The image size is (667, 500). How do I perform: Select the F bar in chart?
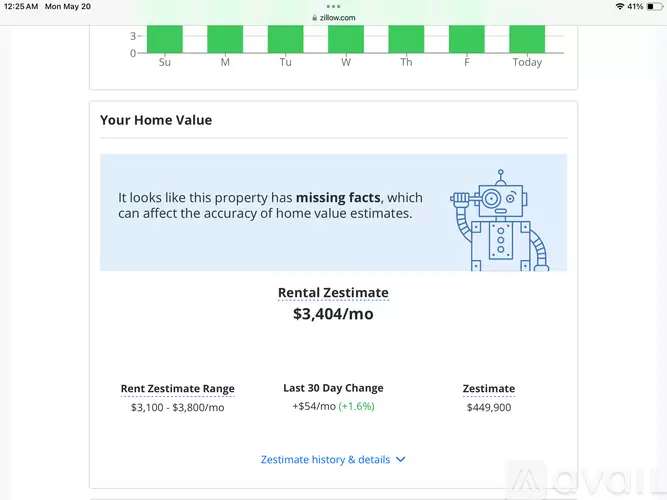pos(467,39)
